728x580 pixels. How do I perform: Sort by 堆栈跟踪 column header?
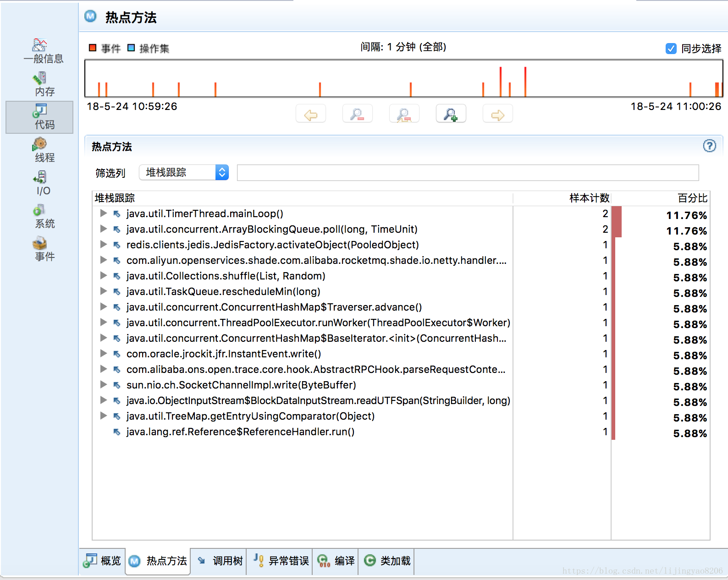click(303, 198)
